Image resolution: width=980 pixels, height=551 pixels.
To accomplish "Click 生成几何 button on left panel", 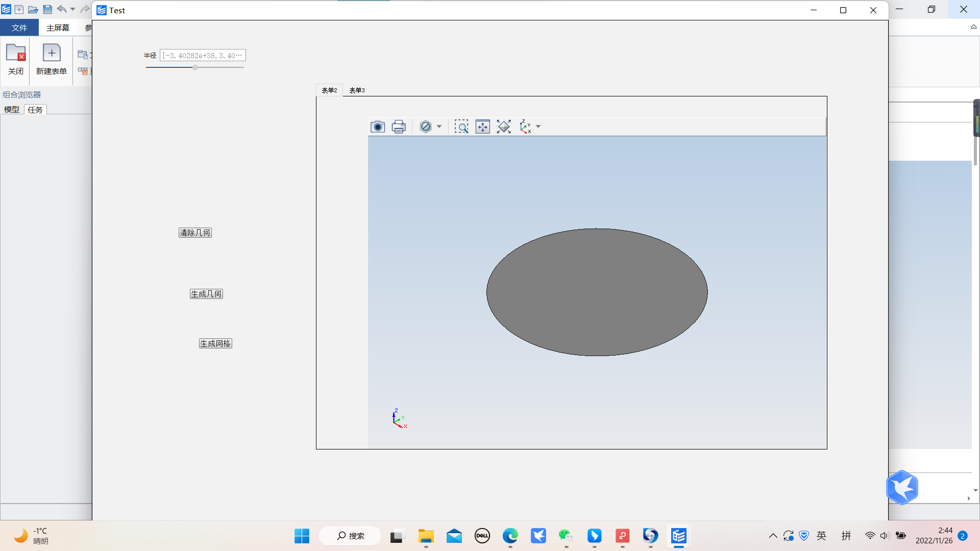I will click(206, 294).
